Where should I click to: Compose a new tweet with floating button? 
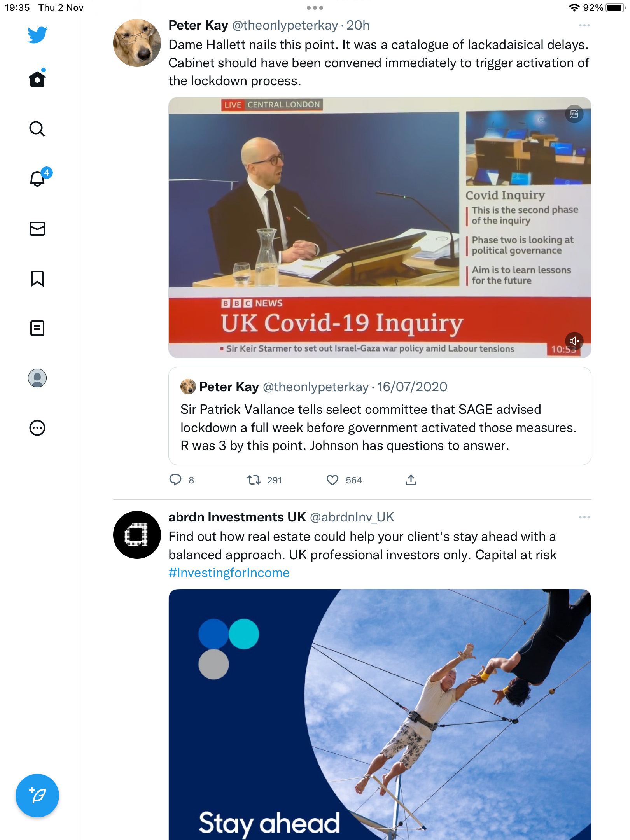pos(37,796)
